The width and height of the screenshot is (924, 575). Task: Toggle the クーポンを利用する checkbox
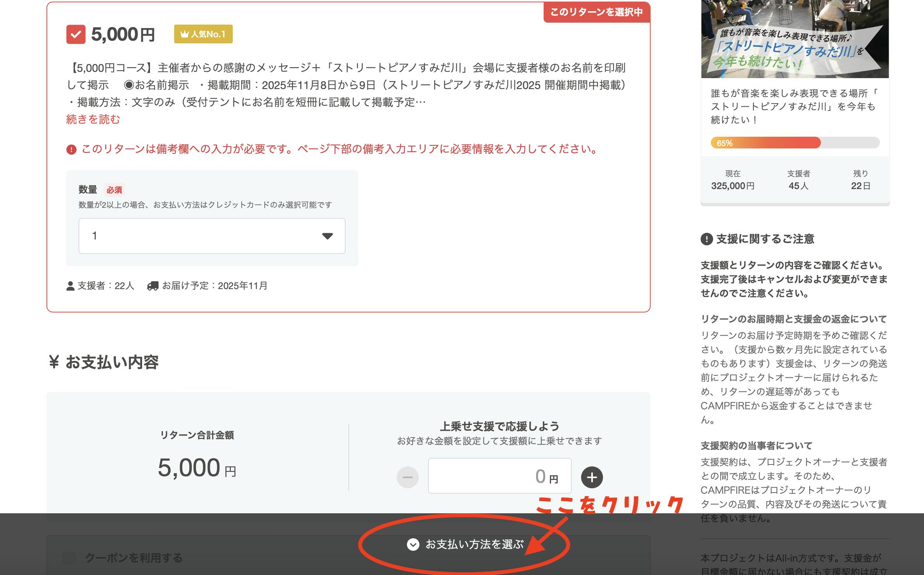click(x=69, y=558)
